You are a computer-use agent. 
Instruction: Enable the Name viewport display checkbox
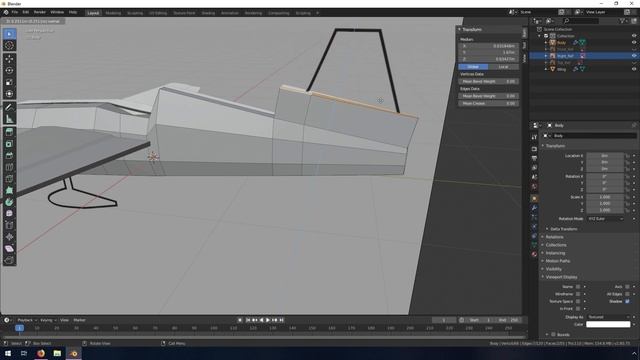[x=578, y=287]
